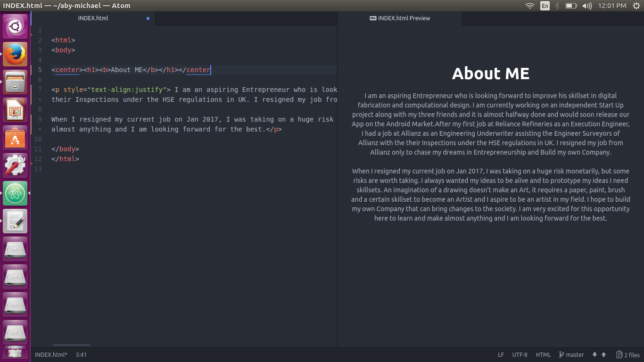
Task: Click the Atom editor icon in the dock
Action: click(15, 193)
